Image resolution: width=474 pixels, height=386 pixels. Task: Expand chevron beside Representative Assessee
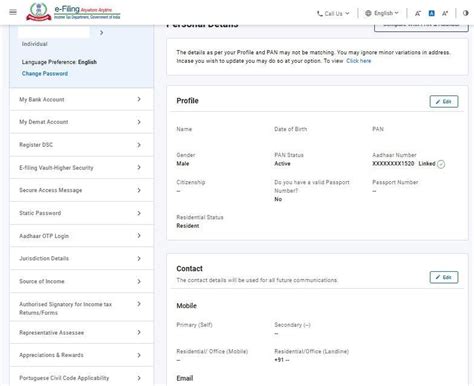[139, 332]
